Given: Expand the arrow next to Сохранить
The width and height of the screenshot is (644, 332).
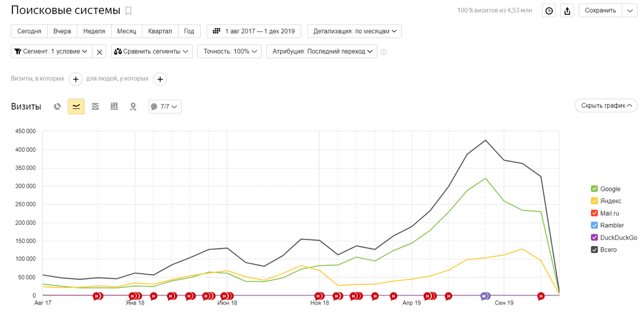Looking at the screenshot, I should [x=630, y=11].
